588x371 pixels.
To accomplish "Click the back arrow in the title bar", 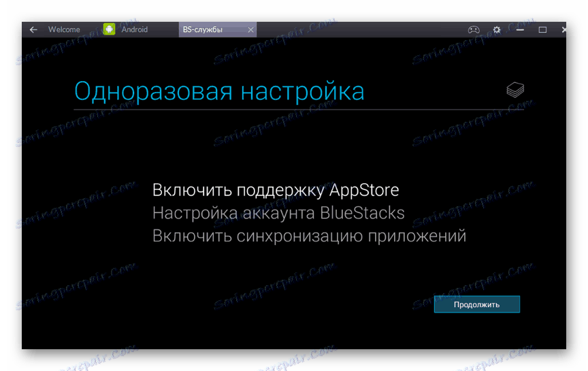I will (x=33, y=30).
